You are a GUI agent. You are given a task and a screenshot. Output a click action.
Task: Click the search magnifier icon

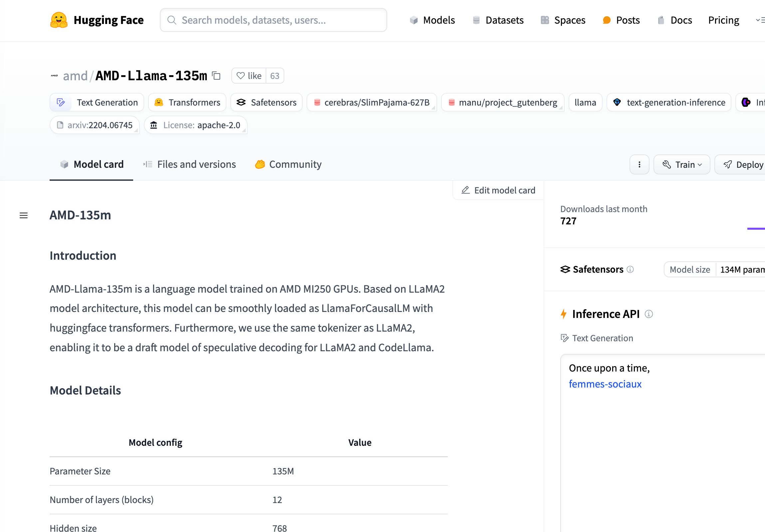click(x=171, y=20)
